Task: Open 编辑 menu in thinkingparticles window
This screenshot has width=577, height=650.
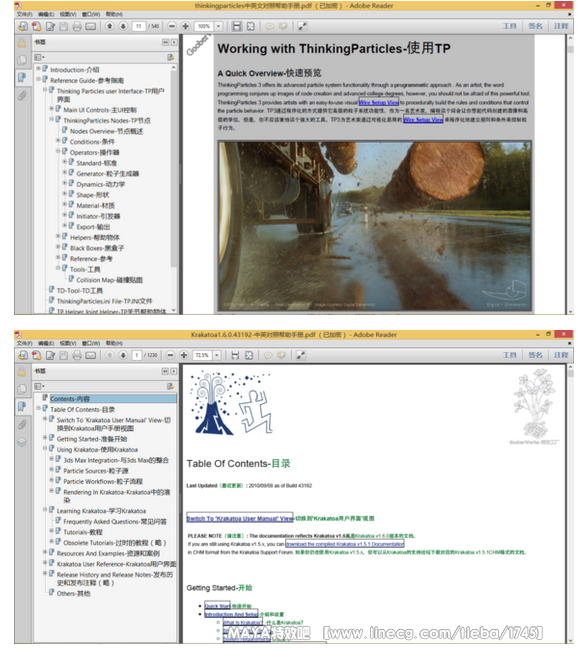Action: [46, 14]
